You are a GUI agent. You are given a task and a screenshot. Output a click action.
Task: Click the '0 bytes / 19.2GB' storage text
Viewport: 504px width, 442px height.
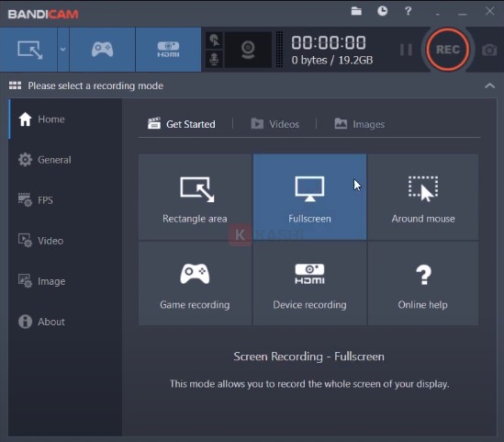click(x=332, y=60)
